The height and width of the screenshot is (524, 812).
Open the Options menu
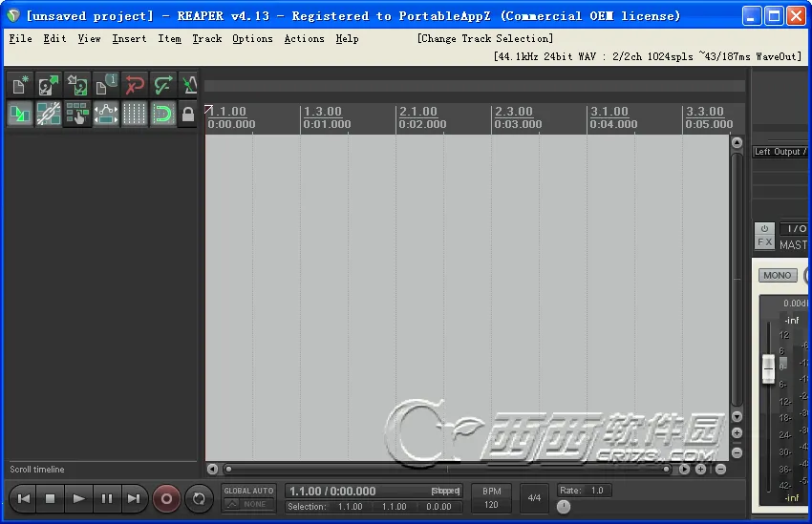coord(252,39)
